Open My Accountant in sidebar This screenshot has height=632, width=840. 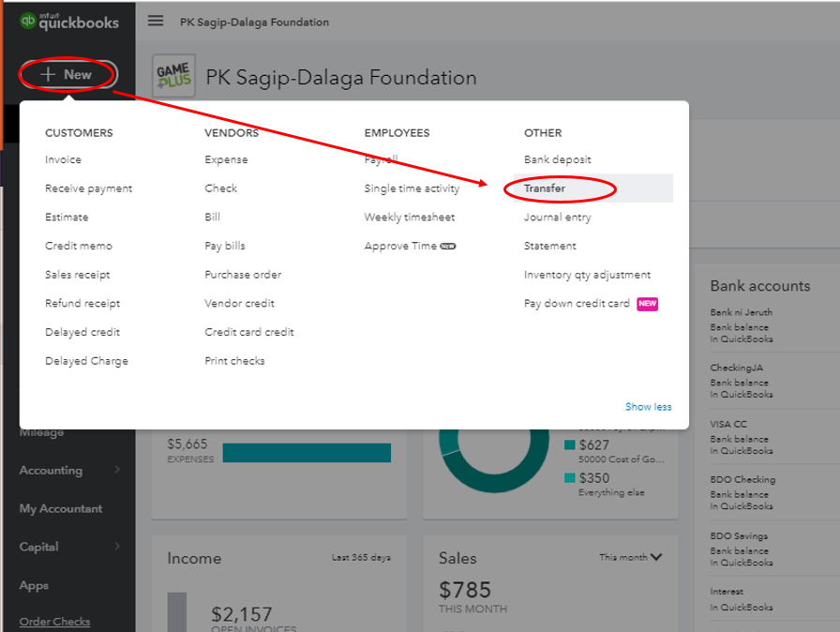click(61, 509)
